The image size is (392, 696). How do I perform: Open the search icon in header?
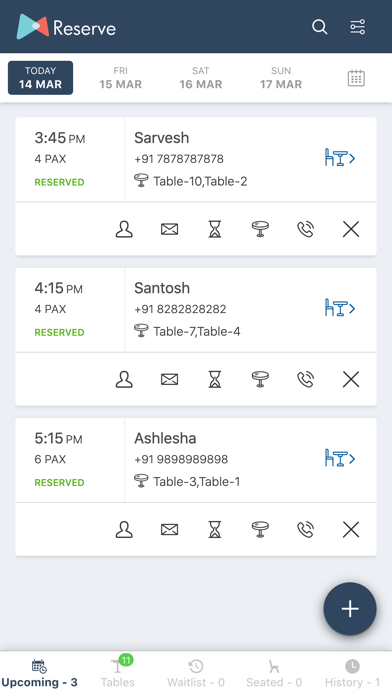coord(319,27)
